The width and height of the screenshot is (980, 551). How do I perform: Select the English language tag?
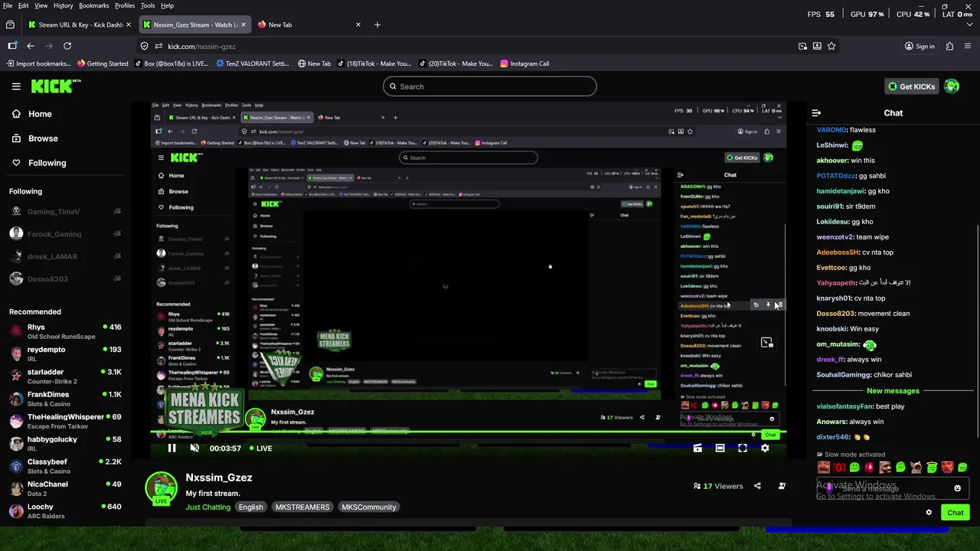coord(250,507)
